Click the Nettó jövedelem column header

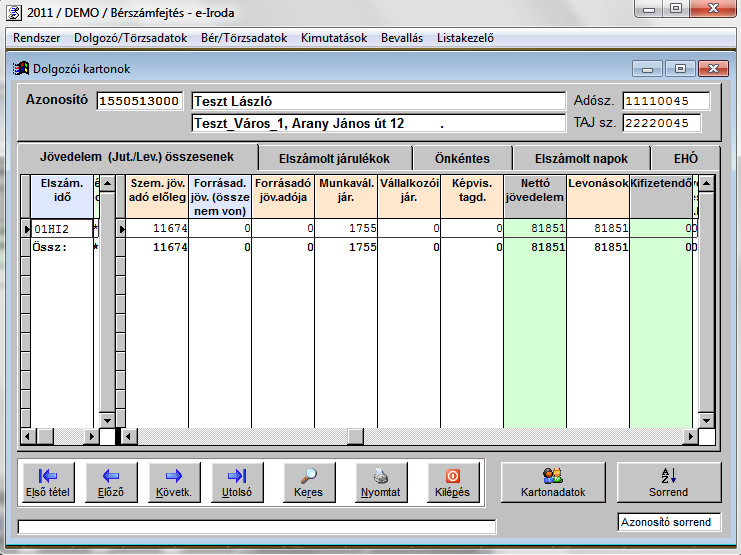pos(535,190)
